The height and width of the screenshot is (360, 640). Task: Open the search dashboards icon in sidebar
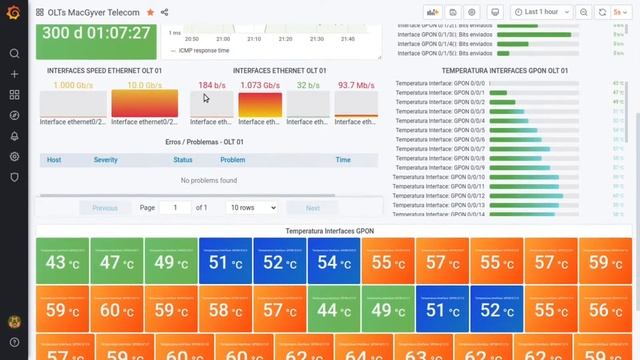click(14, 53)
